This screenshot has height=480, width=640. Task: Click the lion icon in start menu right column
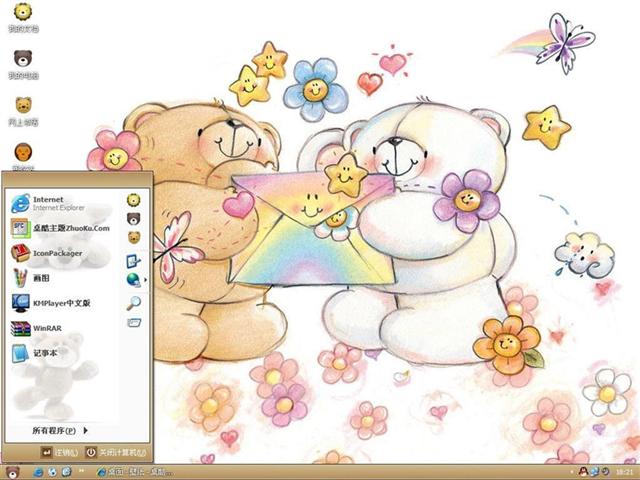click(x=134, y=196)
